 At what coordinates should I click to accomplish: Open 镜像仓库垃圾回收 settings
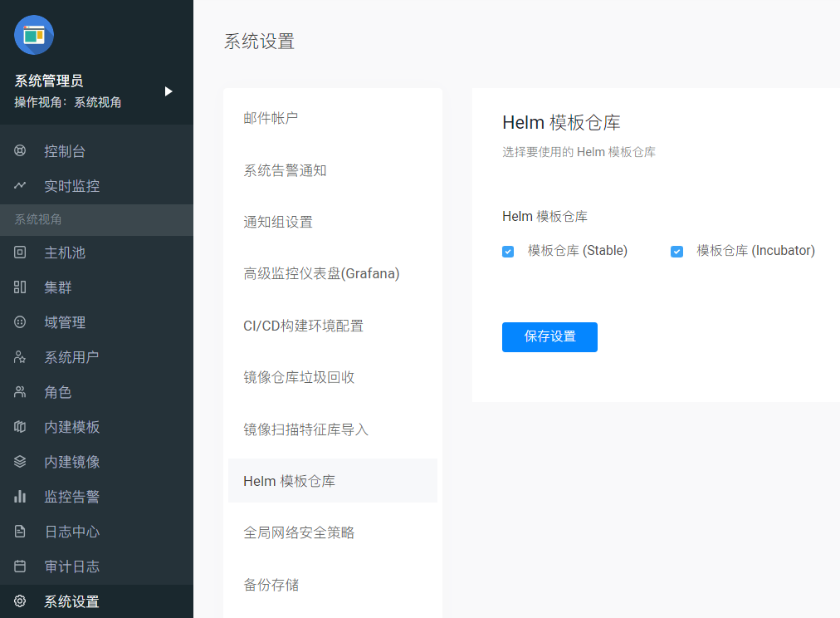(299, 377)
